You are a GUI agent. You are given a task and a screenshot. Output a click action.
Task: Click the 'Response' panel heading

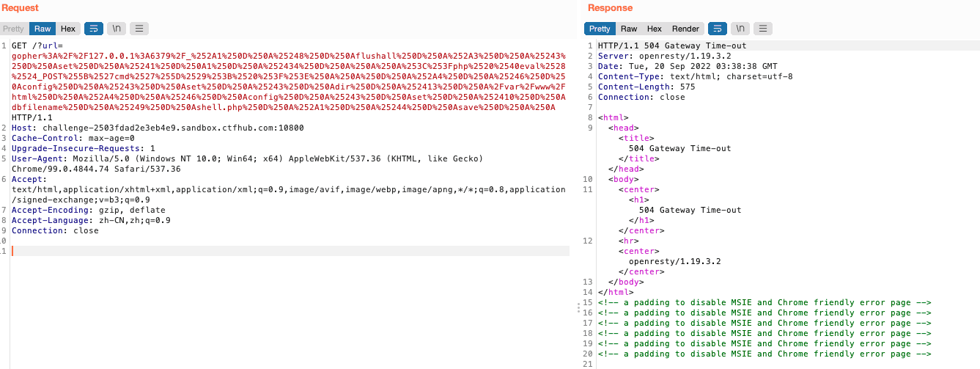610,8
